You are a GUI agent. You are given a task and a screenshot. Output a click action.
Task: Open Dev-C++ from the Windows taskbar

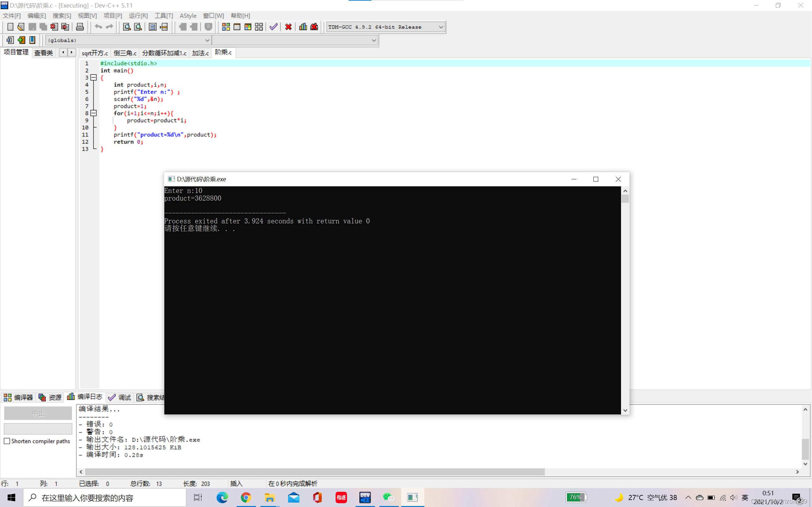(x=365, y=497)
